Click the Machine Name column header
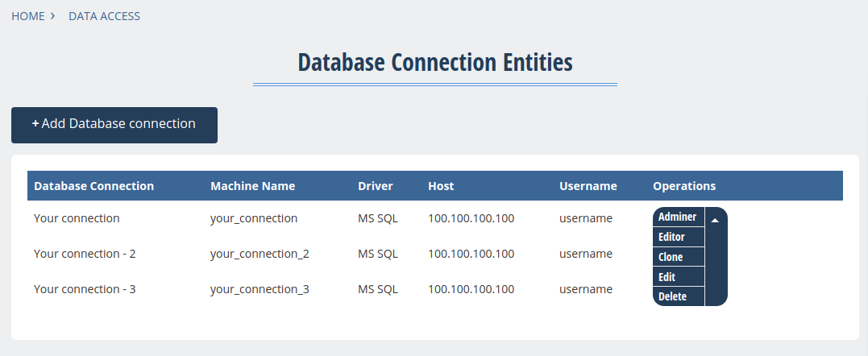Viewport: 868px width, 356px height. [x=252, y=186]
